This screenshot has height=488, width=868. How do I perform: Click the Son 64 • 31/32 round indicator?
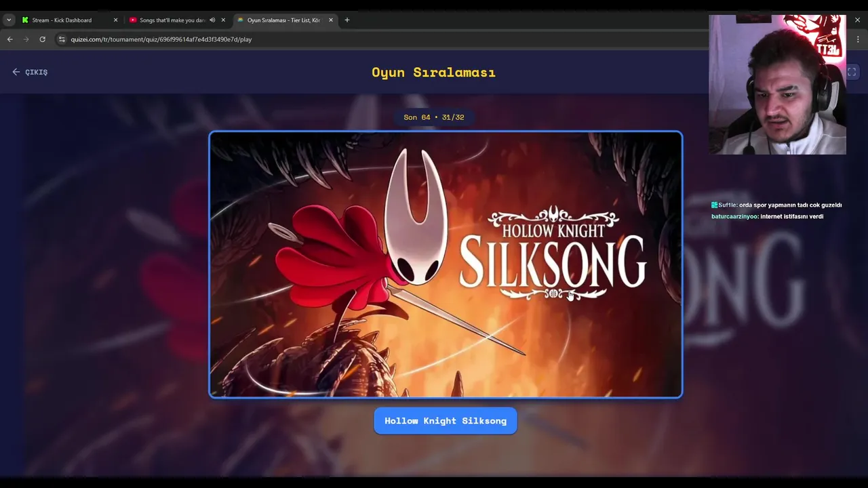pos(434,117)
